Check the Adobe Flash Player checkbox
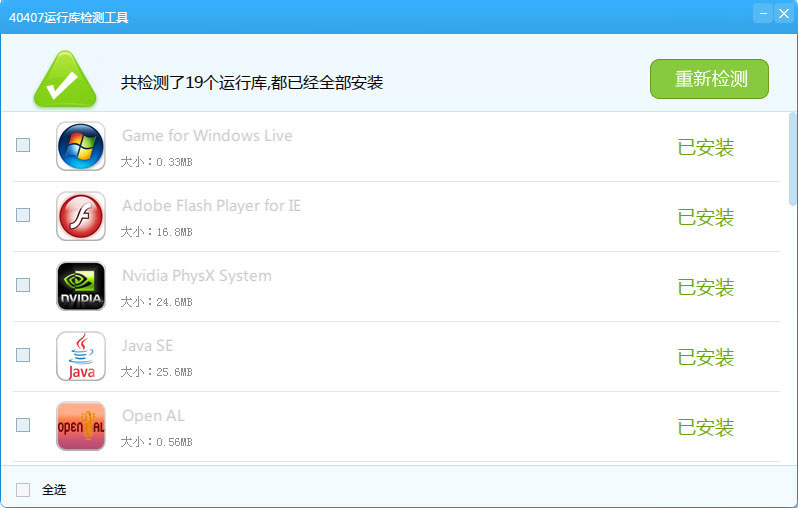 click(23, 215)
